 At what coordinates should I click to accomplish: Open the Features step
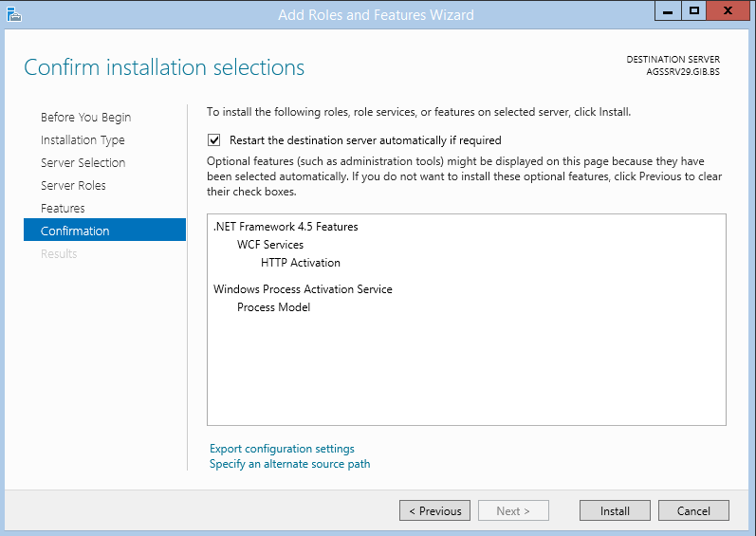point(63,208)
